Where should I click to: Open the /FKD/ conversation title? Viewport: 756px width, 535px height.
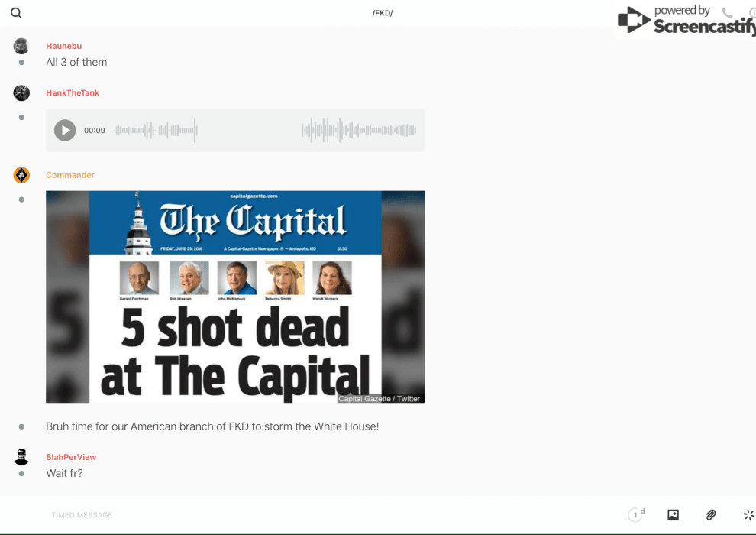[382, 13]
